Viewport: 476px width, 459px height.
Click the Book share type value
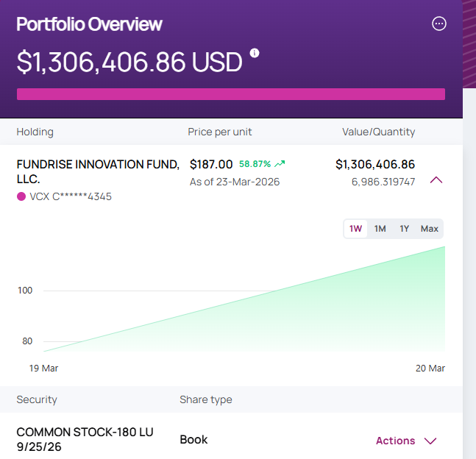tap(193, 440)
